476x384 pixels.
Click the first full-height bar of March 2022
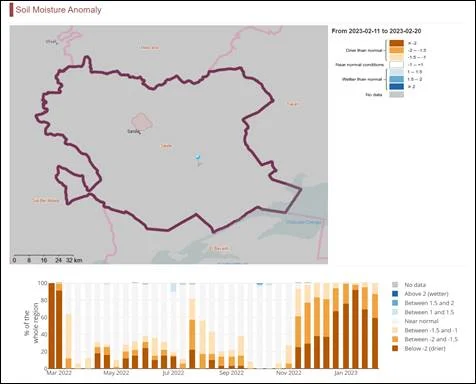pyautogui.click(x=52, y=326)
